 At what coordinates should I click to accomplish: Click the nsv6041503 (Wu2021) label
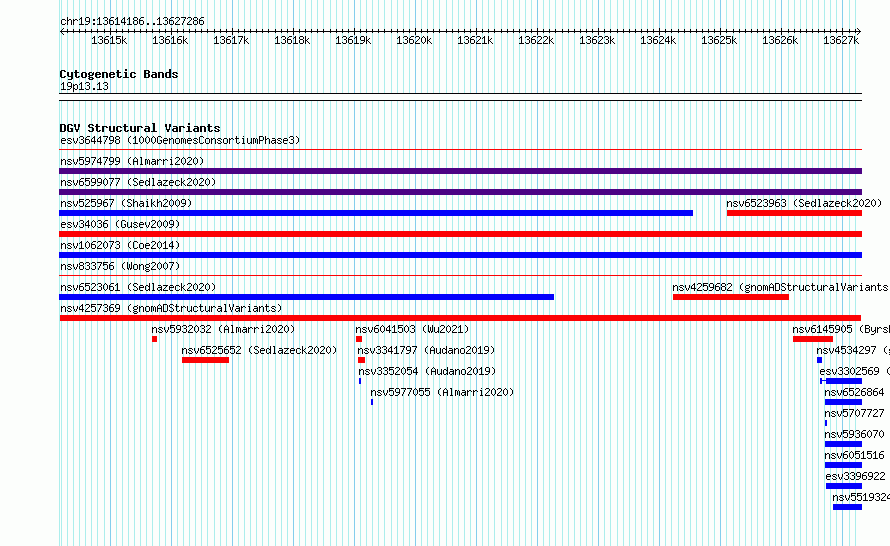coord(412,329)
